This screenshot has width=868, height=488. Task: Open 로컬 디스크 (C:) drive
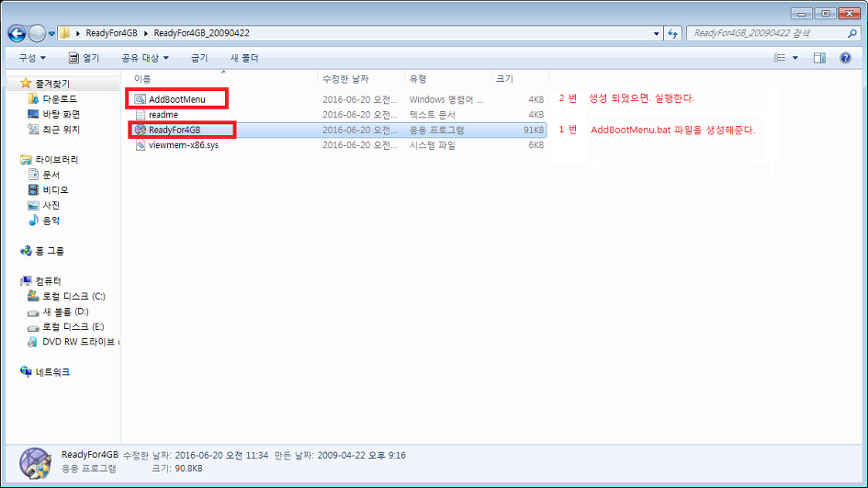(73, 296)
